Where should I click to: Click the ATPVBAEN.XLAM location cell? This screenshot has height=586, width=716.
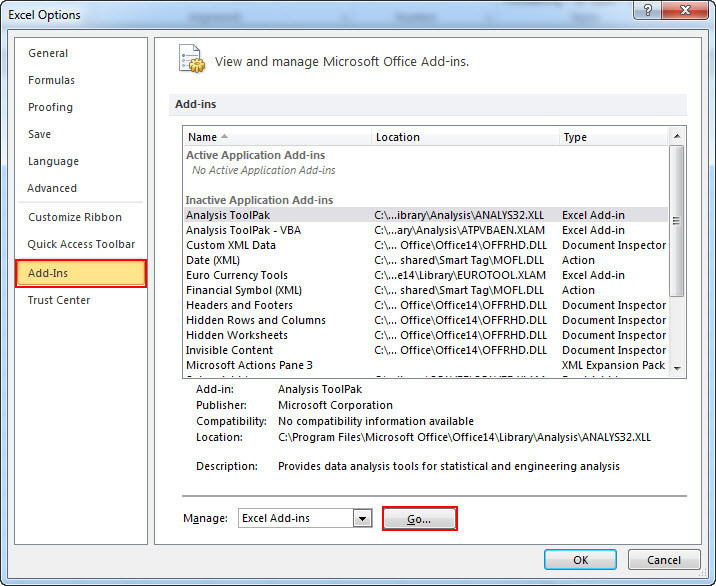point(459,230)
